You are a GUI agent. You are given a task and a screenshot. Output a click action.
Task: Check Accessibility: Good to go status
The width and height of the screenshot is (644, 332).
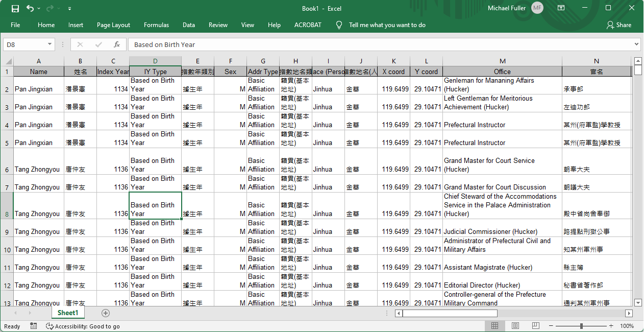(x=83, y=326)
